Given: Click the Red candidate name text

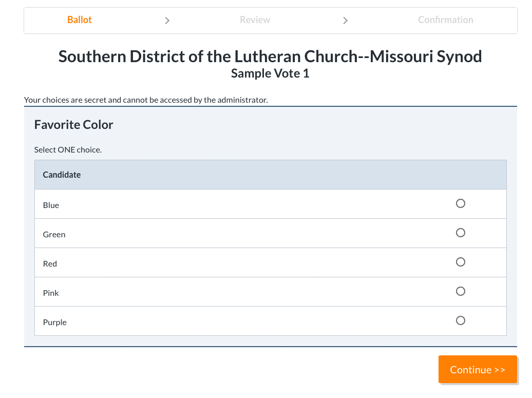Looking at the screenshot, I should pos(50,263).
